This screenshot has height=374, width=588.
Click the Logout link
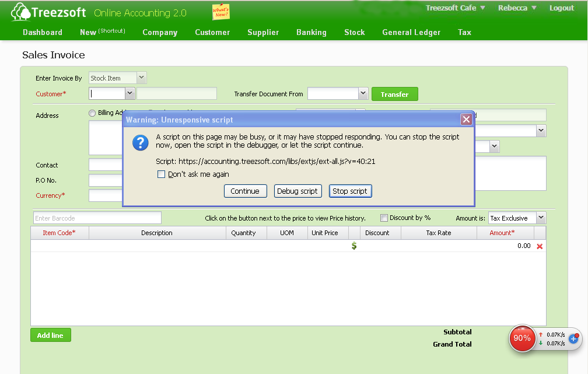(561, 8)
